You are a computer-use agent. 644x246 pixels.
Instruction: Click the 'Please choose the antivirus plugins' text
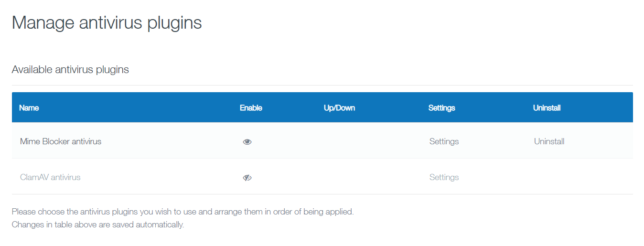click(182, 212)
